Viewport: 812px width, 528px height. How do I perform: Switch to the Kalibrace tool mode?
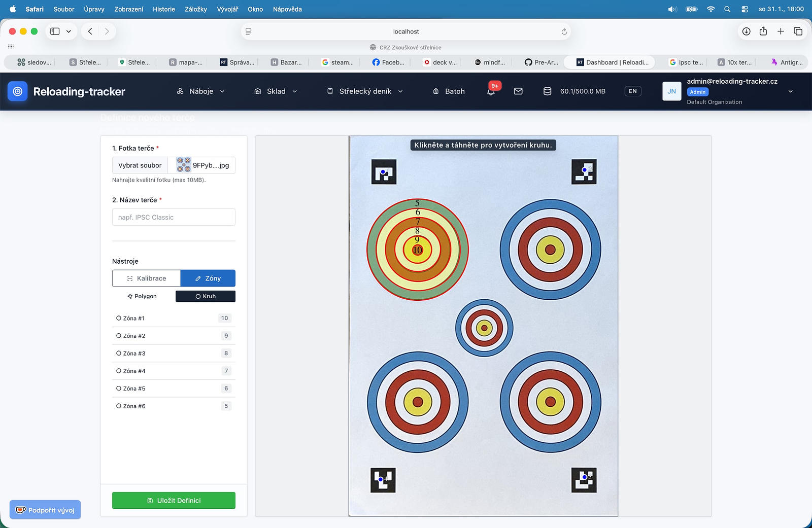point(147,278)
